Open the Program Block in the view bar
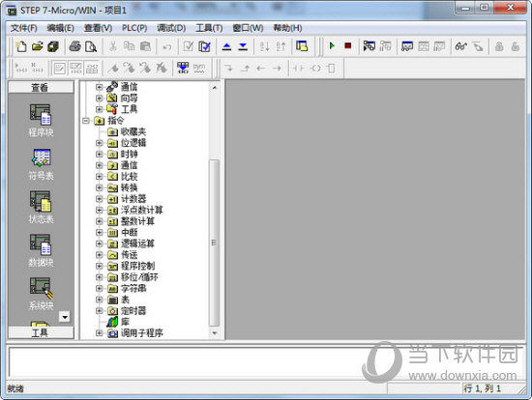This screenshot has height=400, width=532. [x=41, y=120]
